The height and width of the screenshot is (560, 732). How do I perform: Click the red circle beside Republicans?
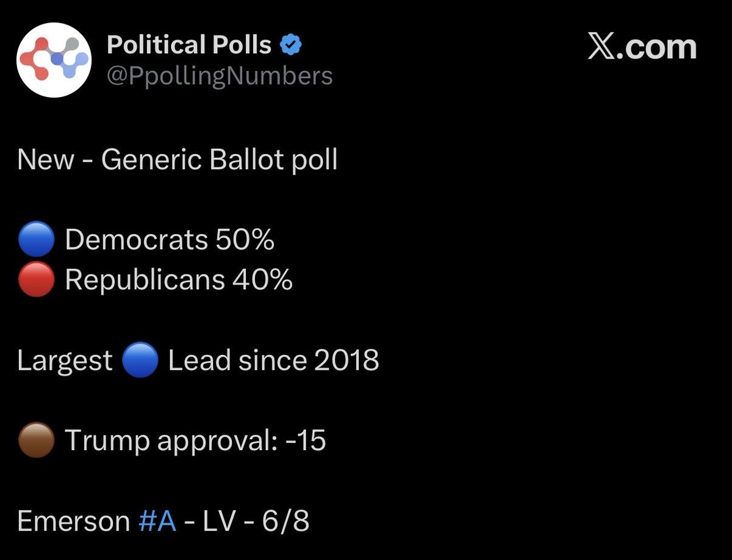37,279
